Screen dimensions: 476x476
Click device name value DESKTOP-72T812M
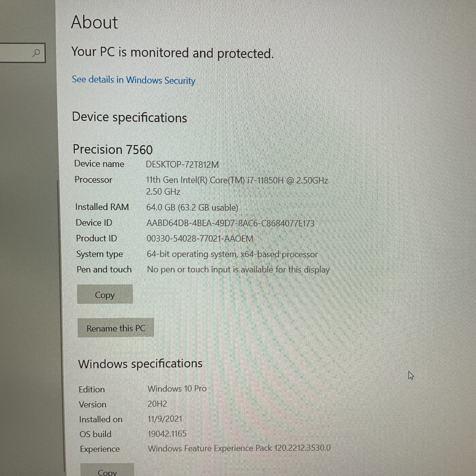click(x=182, y=165)
